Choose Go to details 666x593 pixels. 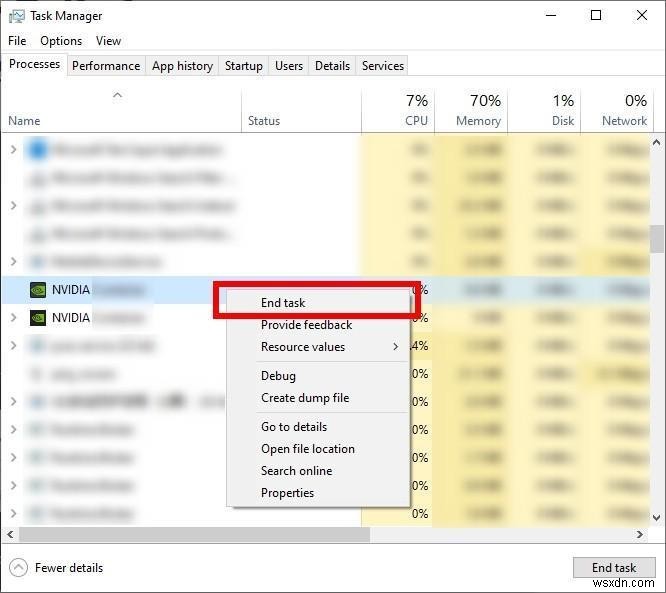pos(318,426)
